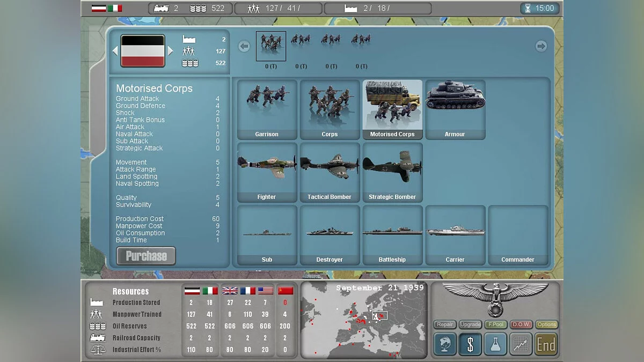Select the Corps infantry unit card
Screen dimensions: 644x362
330,110
